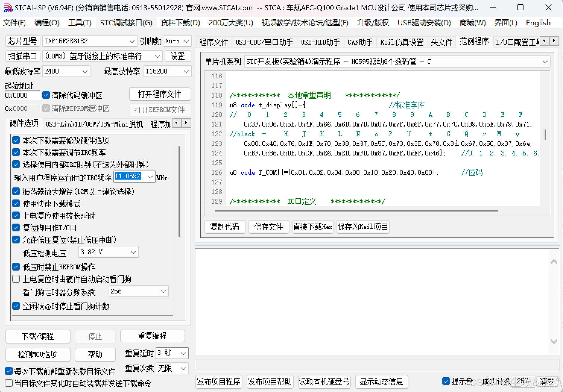This screenshot has width=563, height=392.
Task: Click 帮助 button
Action: [95, 354]
